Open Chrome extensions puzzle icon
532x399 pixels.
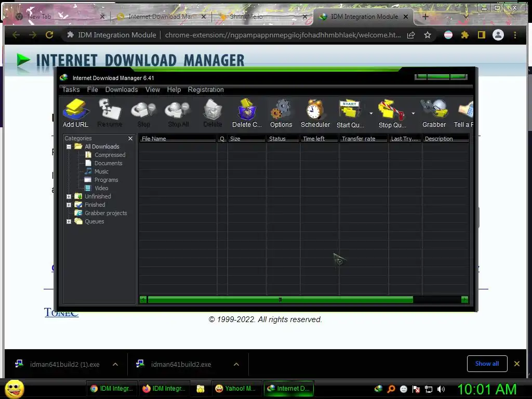(465, 35)
